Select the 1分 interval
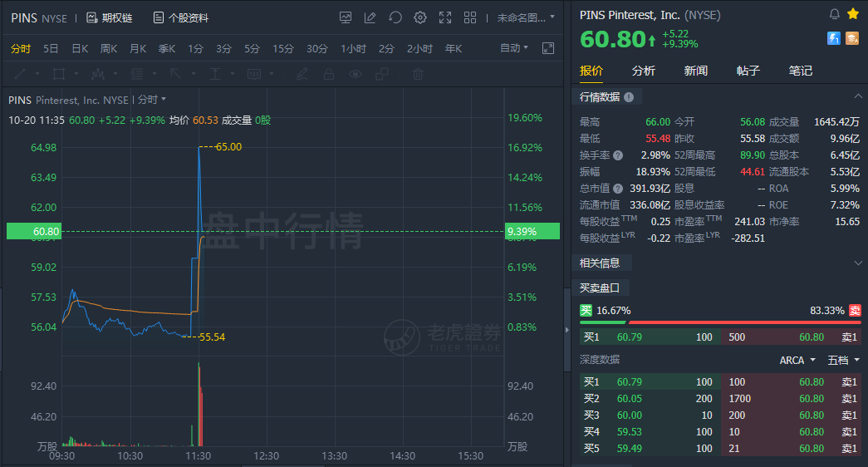868x467 pixels. (x=195, y=49)
